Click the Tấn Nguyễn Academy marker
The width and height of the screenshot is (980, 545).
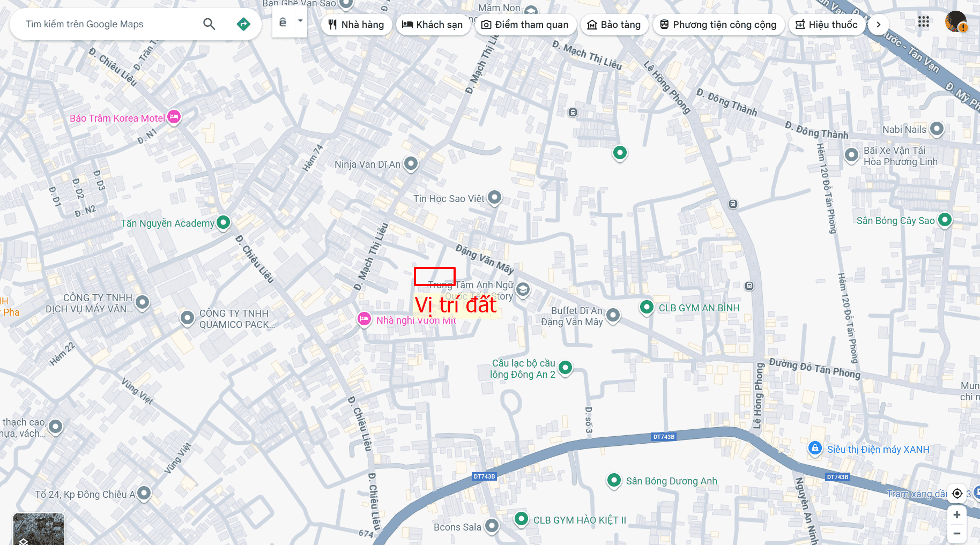(x=224, y=222)
